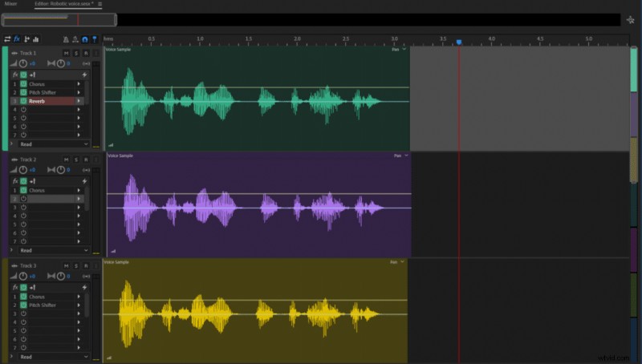Screen dimensions: 642x364
Task: Toggle the Track 1 effects rack power button
Action: pyautogui.click(x=23, y=75)
